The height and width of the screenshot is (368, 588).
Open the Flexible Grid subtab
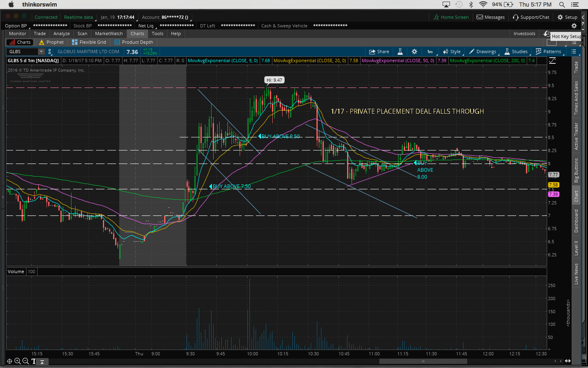(x=89, y=42)
